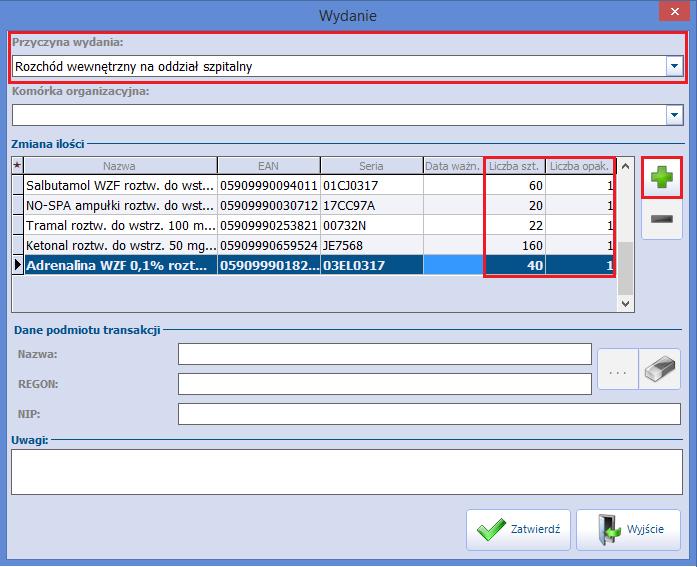Viewport: 697px width, 567px height.
Task: Click series cell 01CJ0317
Action: point(371,185)
